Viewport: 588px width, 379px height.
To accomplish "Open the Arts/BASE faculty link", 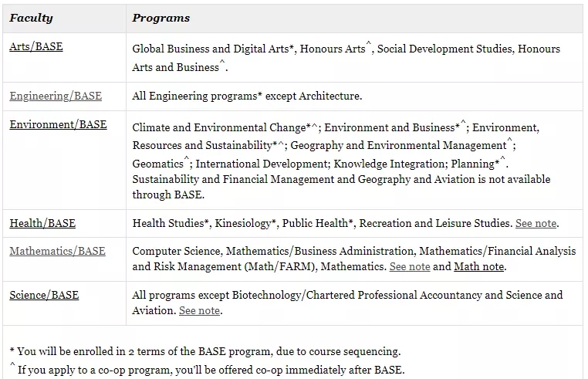I will pos(36,46).
